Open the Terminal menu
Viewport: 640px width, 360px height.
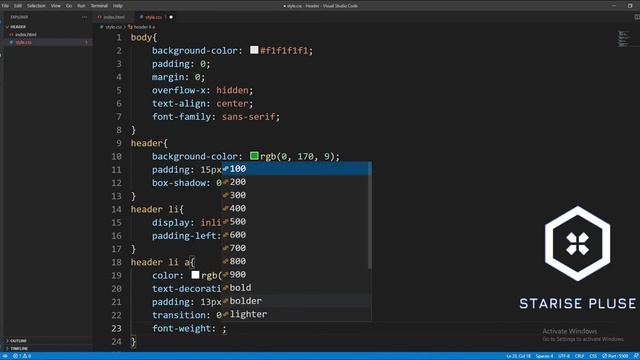(99, 6)
